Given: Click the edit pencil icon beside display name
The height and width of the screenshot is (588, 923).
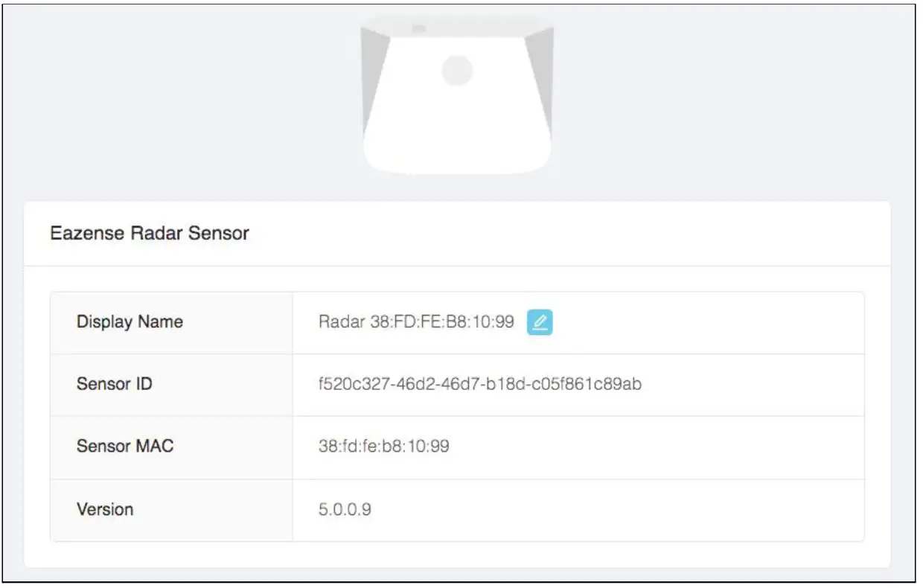Looking at the screenshot, I should pyautogui.click(x=540, y=322).
